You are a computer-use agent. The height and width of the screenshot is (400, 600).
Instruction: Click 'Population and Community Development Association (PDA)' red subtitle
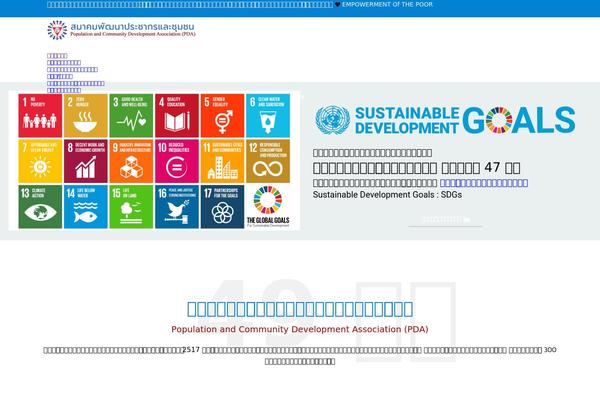tap(300, 329)
